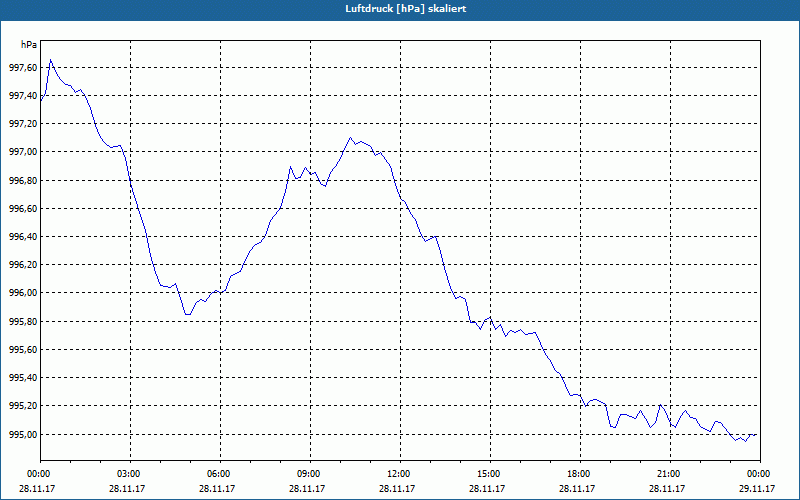Click the 15:00 time axis label
This screenshot has height=500, width=800.
487,473
